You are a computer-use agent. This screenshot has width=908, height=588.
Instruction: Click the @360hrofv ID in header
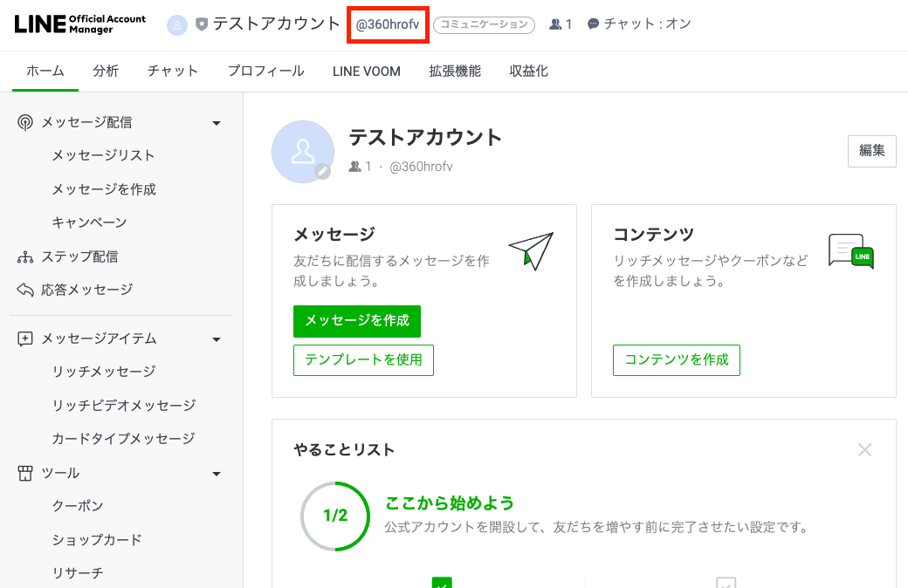pyautogui.click(x=388, y=25)
